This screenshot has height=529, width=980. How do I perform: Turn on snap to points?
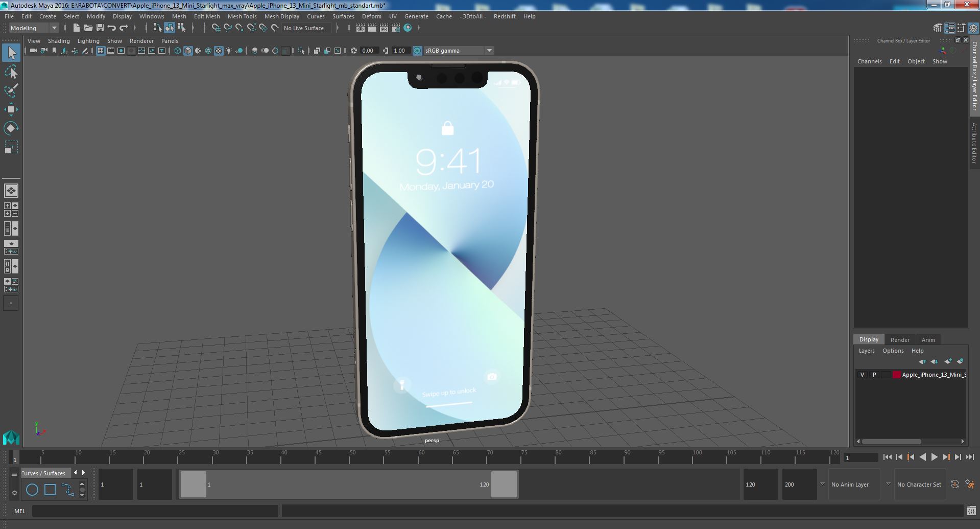[240, 28]
